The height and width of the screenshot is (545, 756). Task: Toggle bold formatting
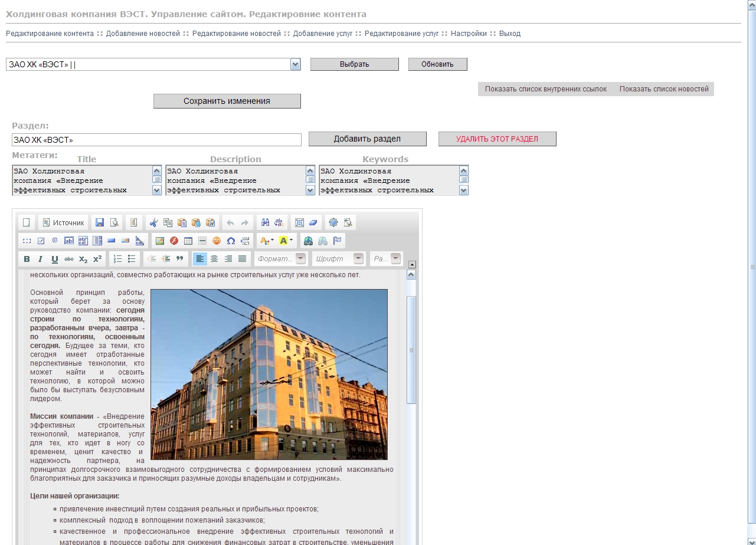point(27,259)
